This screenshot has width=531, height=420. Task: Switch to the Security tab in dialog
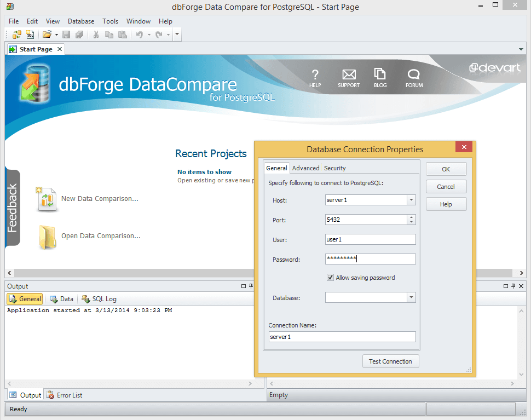click(334, 168)
